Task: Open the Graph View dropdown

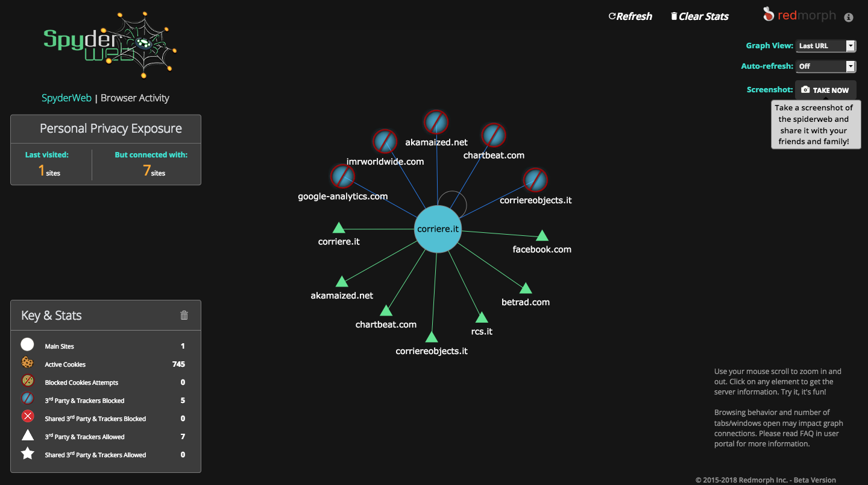Action: click(x=825, y=46)
